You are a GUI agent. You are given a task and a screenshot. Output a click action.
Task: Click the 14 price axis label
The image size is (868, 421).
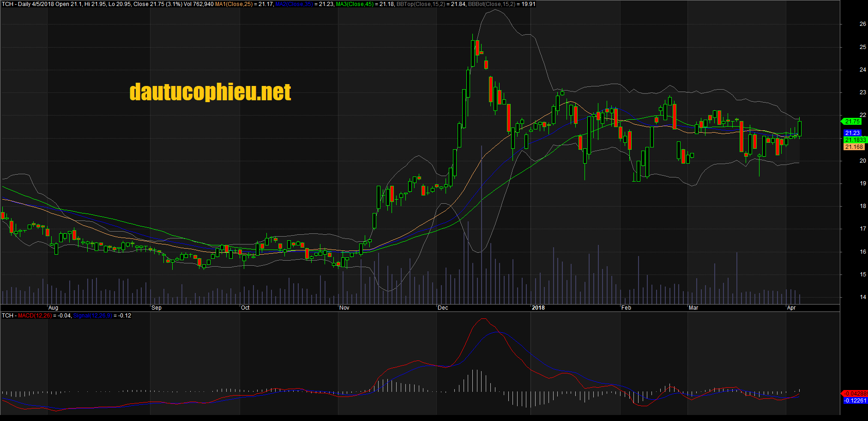(862, 297)
